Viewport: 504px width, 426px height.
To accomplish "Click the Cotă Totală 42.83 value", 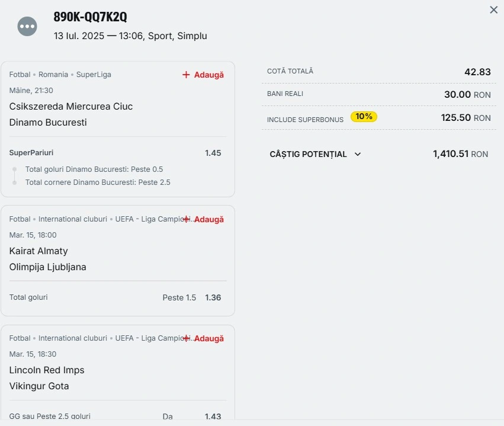I will pos(477,72).
